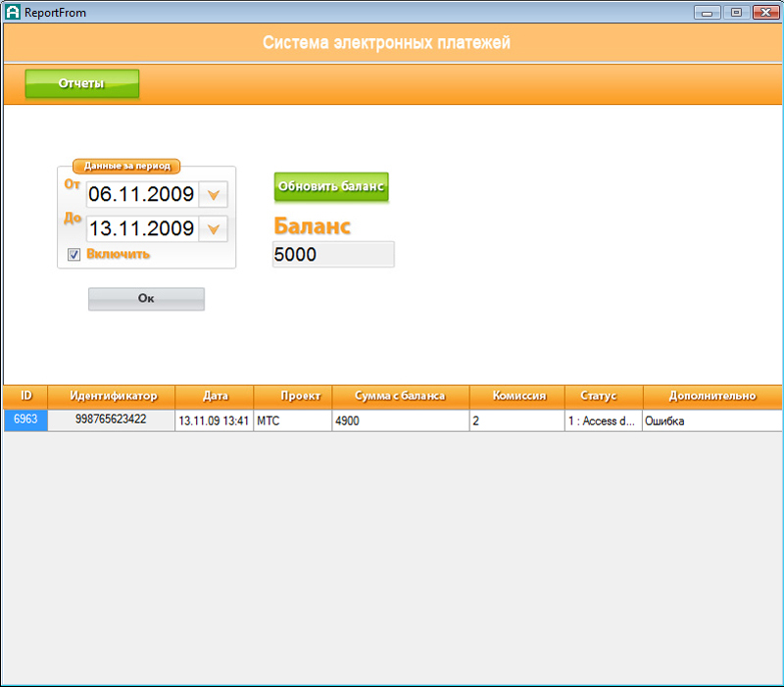Click the ReportFrom application icon in title bar

click(13, 13)
